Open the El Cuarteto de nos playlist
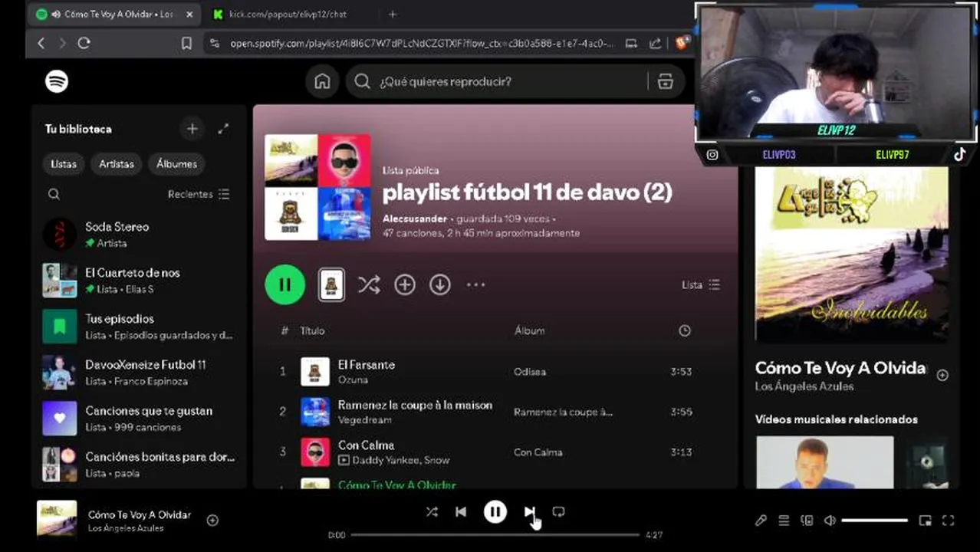Image resolution: width=980 pixels, height=552 pixels. tap(139, 280)
